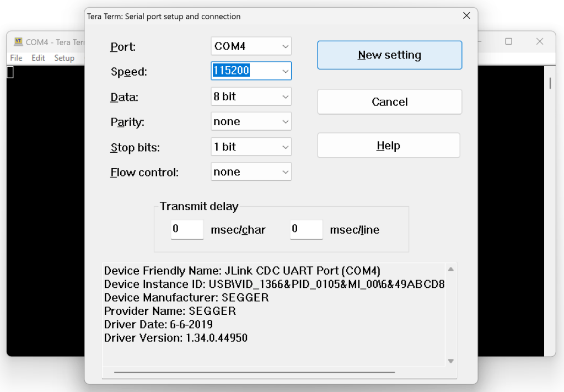Open the File menu
This screenshot has width=564, height=392.
pyautogui.click(x=16, y=58)
